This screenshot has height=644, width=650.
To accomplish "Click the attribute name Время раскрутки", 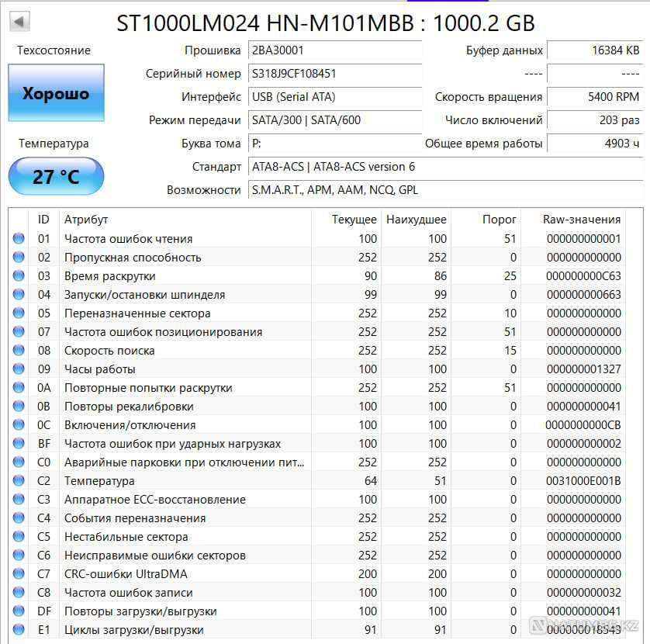I will pos(110,276).
